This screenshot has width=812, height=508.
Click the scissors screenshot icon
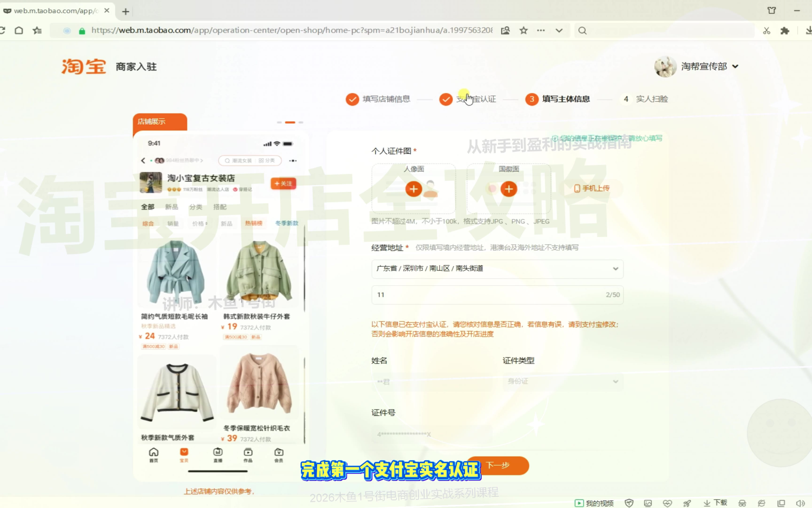766,31
